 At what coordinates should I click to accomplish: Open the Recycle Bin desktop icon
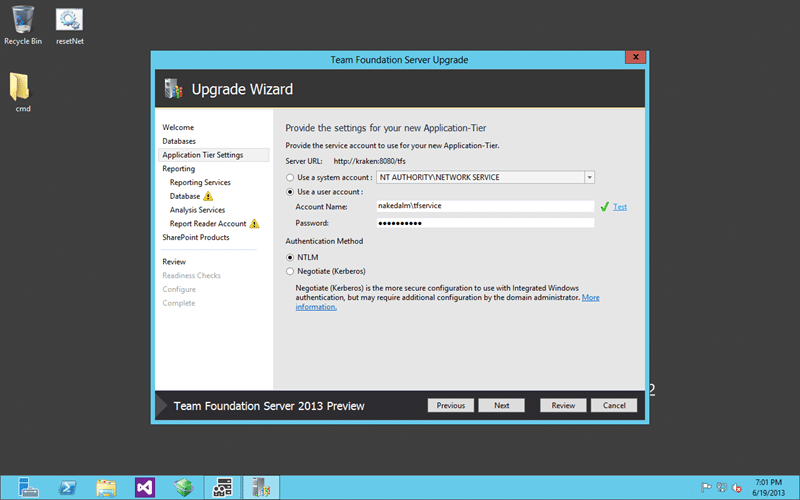coord(23,25)
